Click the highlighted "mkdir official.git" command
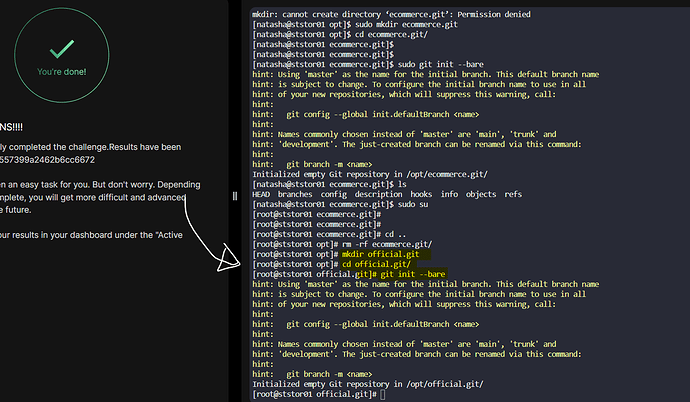The width and height of the screenshot is (690, 402). point(380,254)
